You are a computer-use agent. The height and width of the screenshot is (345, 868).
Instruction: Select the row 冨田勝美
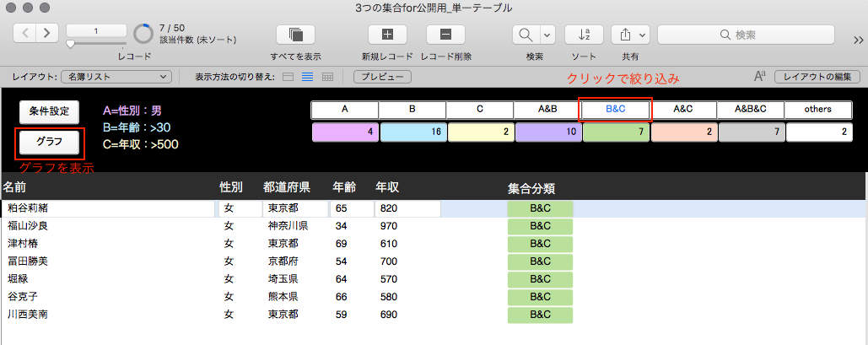(x=434, y=261)
